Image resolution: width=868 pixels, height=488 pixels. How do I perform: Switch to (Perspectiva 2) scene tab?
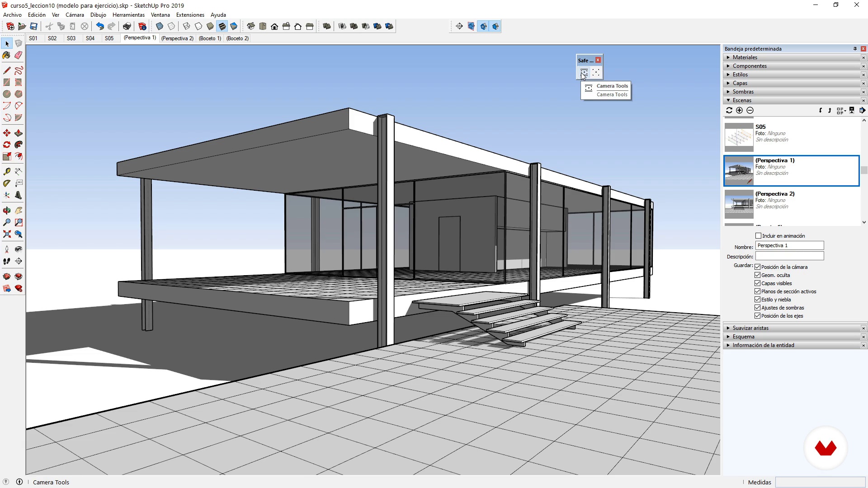[177, 38]
